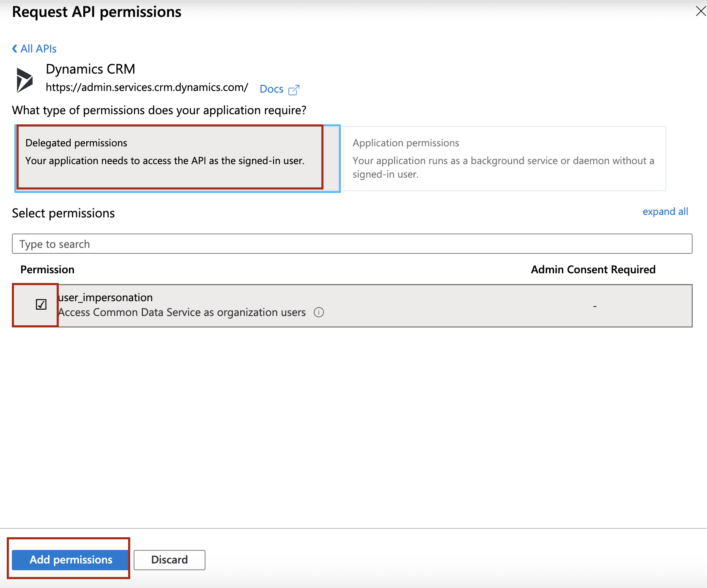This screenshot has height=588, width=707.
Task: Click the Add permissions button
Action: [69, 559]
